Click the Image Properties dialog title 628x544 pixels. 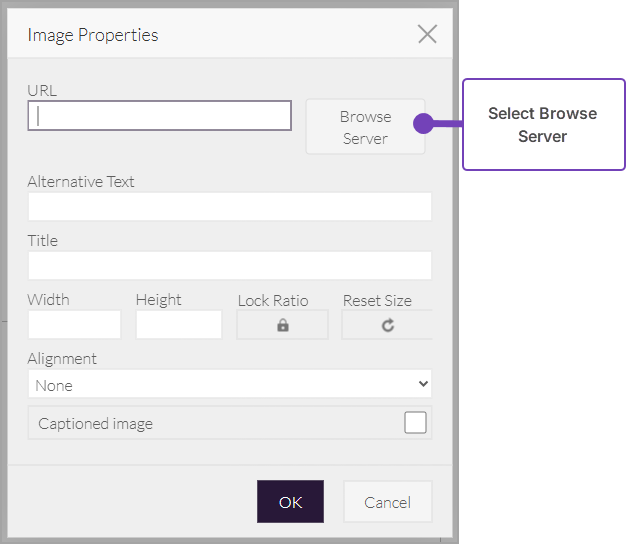click(93, 35)
